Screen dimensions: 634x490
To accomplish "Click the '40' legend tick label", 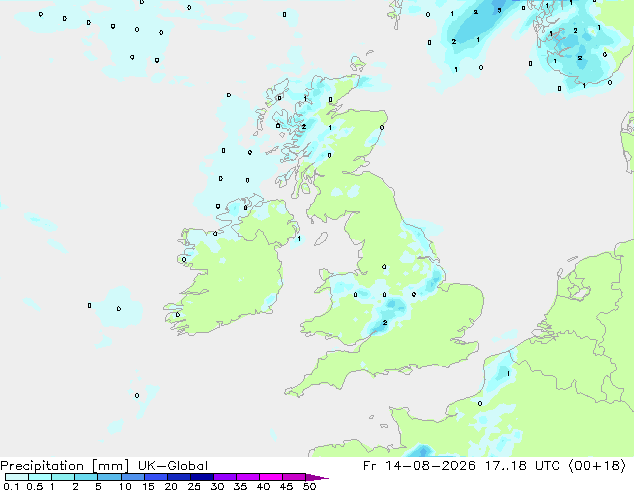I will 263,486.
